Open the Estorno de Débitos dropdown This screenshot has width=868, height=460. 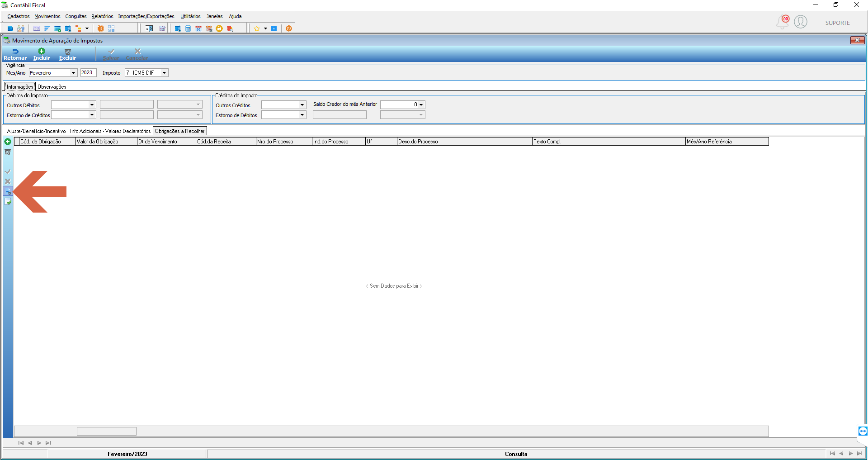[302, 115]
